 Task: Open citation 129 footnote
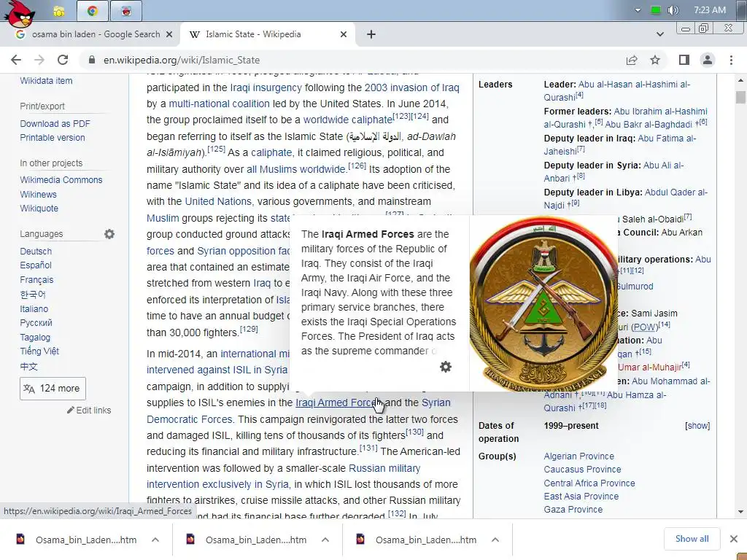pyautogui.click(x=249, y=329)
